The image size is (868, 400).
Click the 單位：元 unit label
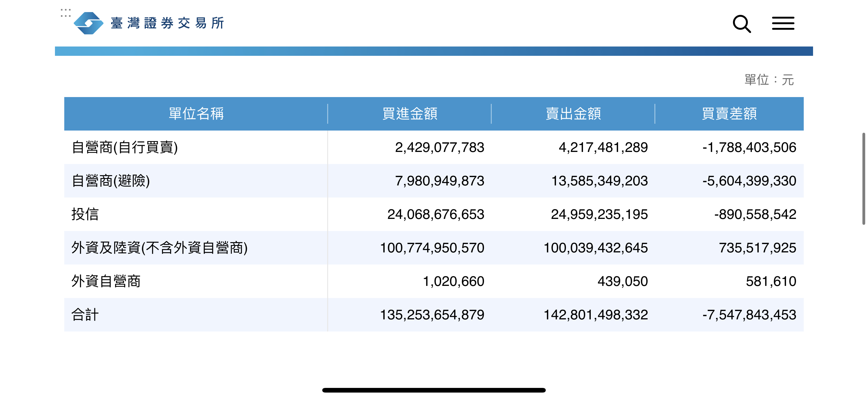pyautogui.click(x=769, y=80)
